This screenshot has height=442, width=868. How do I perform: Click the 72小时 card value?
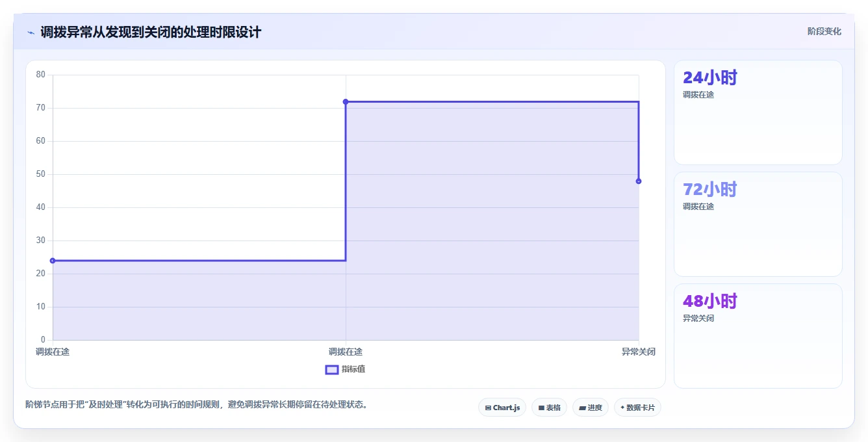tap(710, 190)
